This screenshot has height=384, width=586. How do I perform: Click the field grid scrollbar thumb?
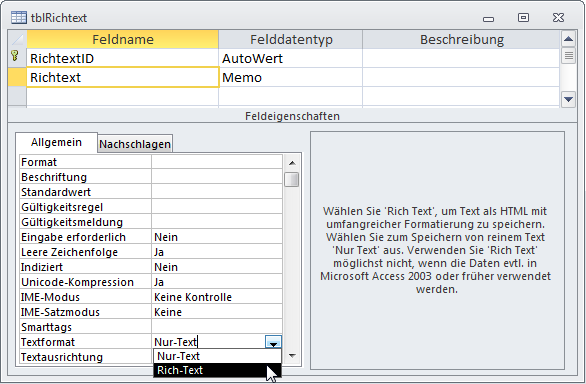click(568, 56)
